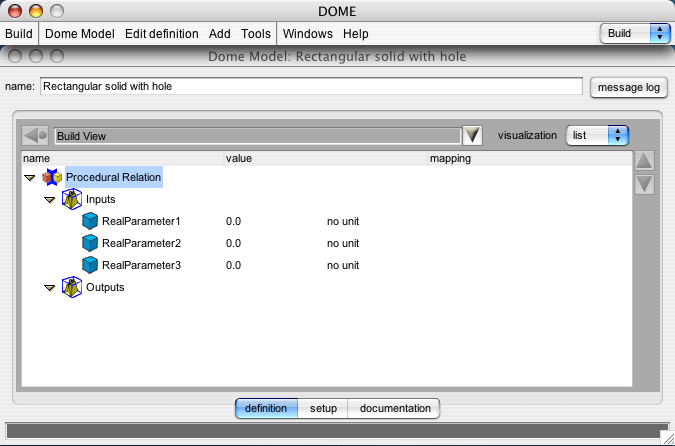675x446 pixels.
Task: Minimize the DOME window with yellow button
Action: 36,11
